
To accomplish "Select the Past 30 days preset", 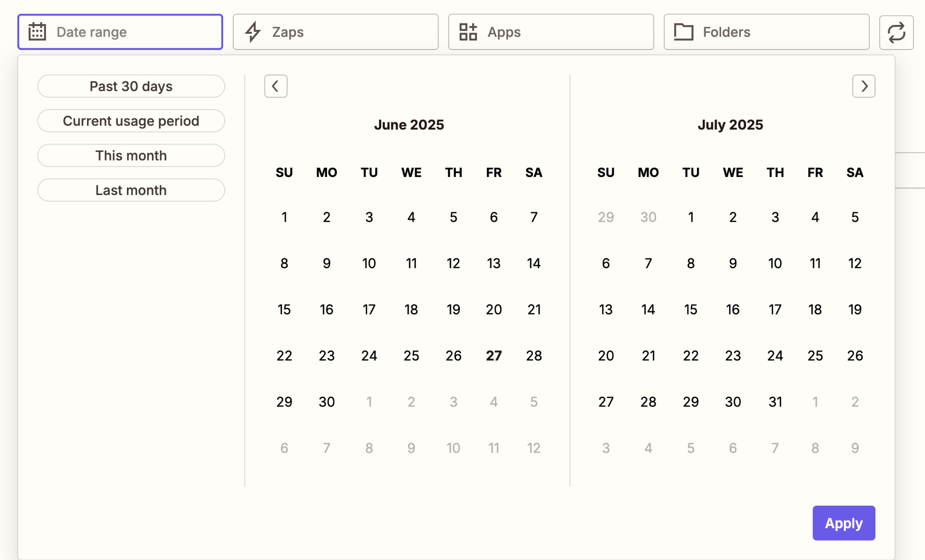I will (131, 86).
